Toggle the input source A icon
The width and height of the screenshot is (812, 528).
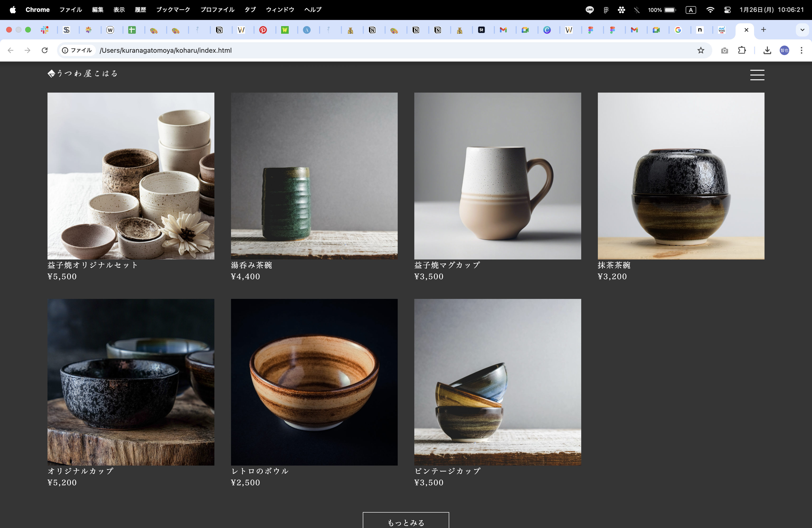point(690,10)
